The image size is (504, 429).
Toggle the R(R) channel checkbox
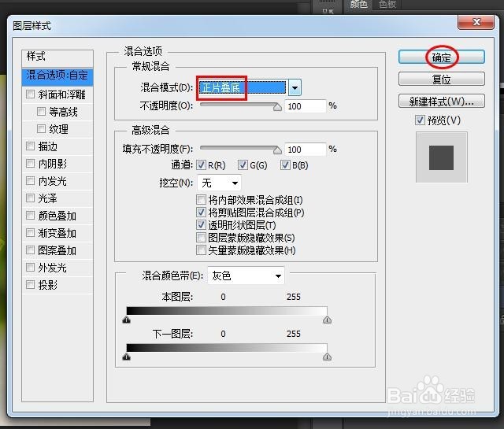click(x=202, y=165)
